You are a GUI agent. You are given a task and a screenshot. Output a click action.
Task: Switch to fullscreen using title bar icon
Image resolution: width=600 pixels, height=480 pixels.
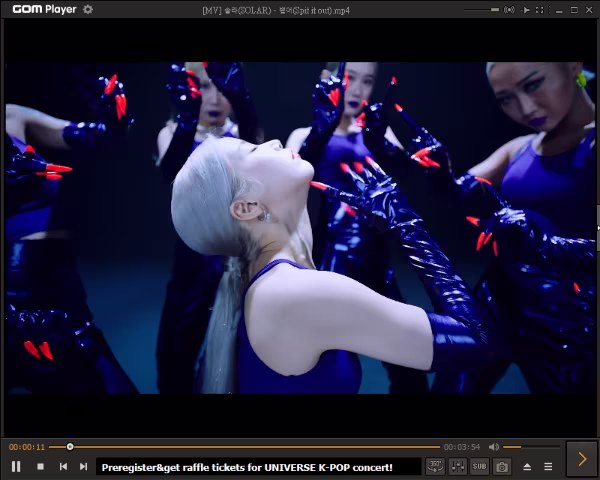coord(540,10)
